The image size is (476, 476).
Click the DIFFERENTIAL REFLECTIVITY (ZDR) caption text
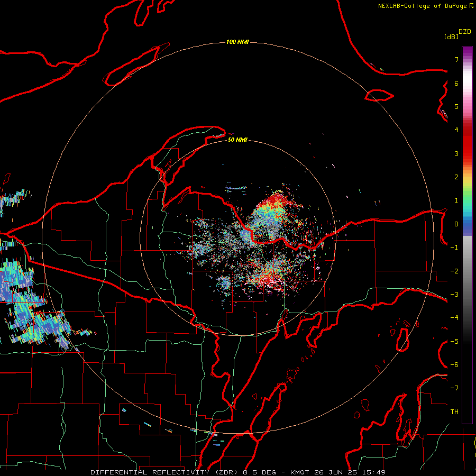point(166,472)
